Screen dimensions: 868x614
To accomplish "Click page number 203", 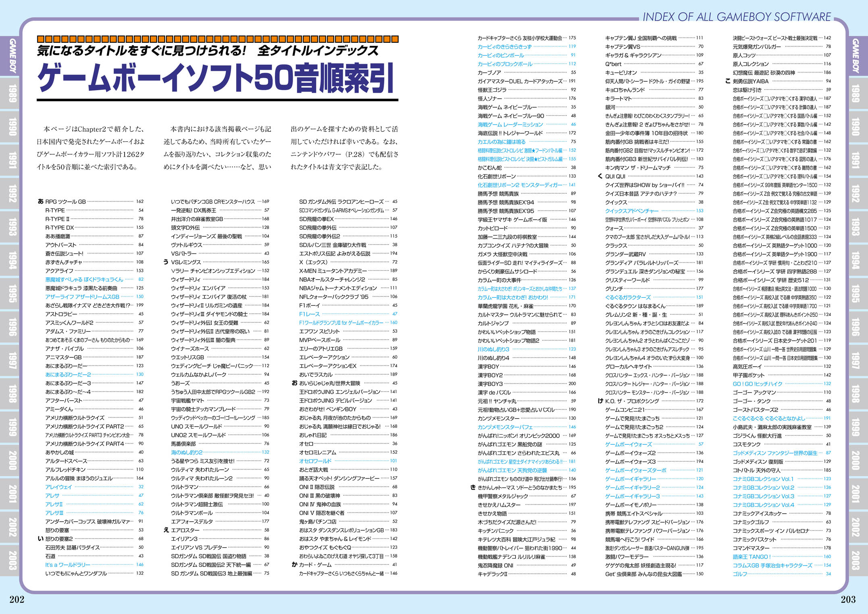I will pyautogui.click(x=848, y=599).
